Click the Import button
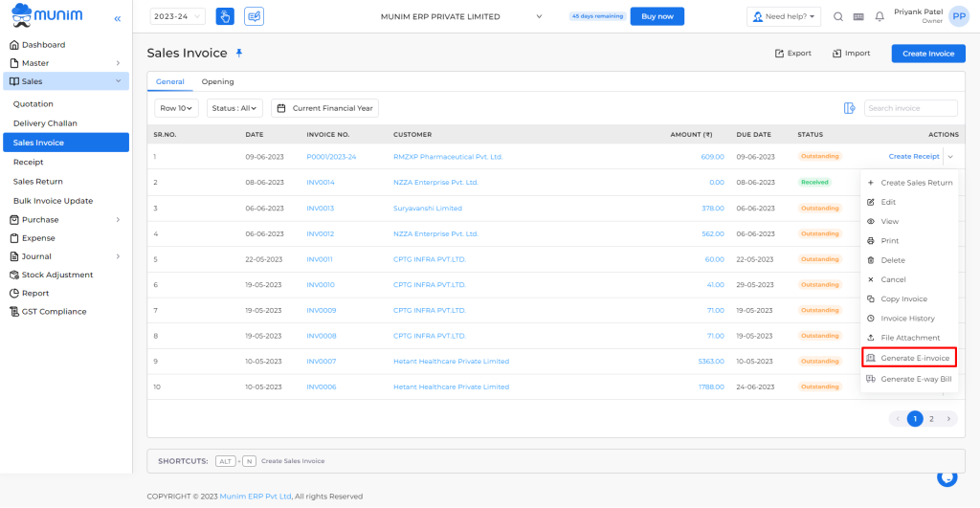The image size is (980, 508). coord(851,54)
